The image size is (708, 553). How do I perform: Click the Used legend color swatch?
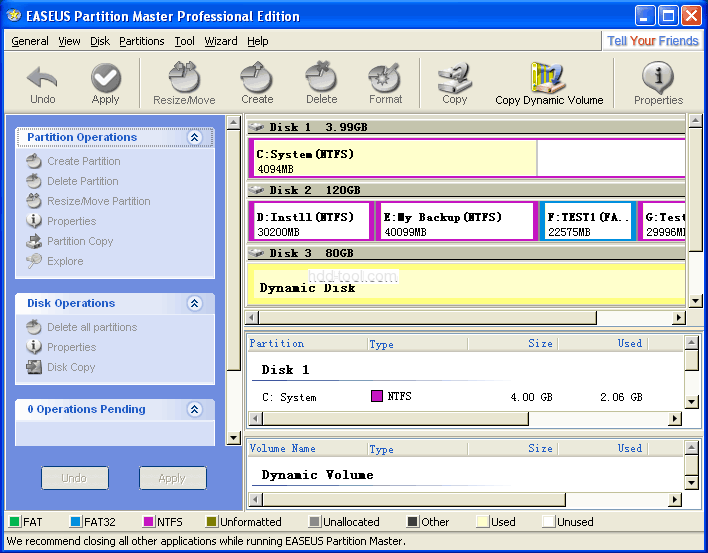pyautogui.click(x=483, y=522)
